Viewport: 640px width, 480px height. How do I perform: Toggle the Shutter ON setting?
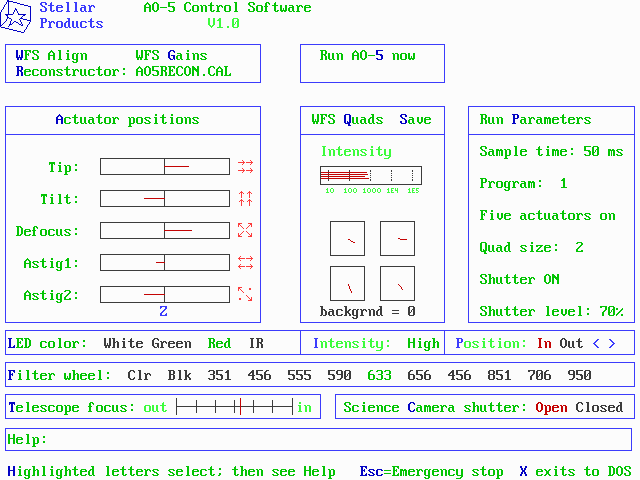[519, 280]
